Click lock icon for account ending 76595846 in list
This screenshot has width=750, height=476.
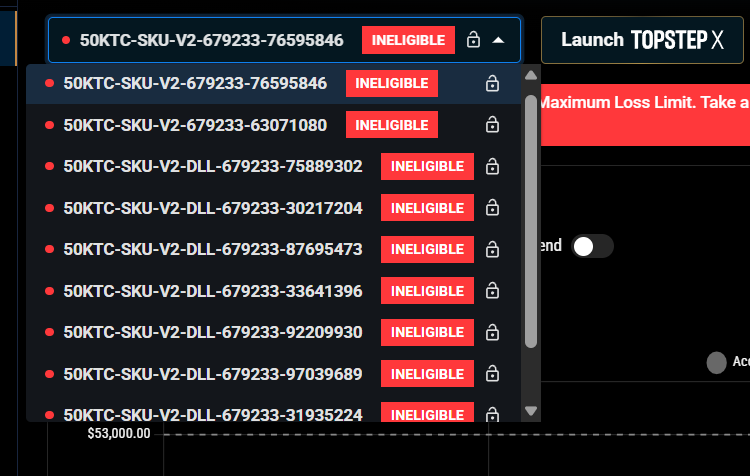[x=492, y=83]
